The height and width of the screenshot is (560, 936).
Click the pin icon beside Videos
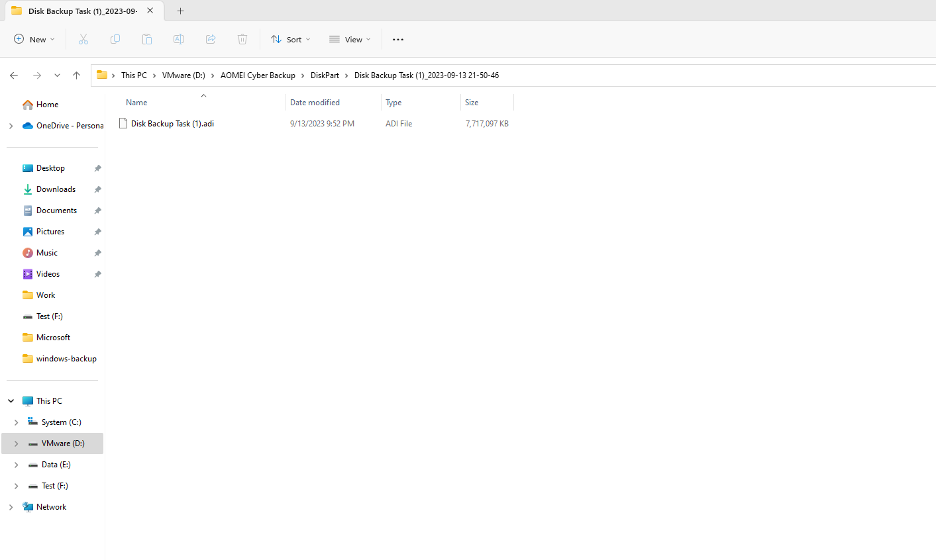coord(97,274)
